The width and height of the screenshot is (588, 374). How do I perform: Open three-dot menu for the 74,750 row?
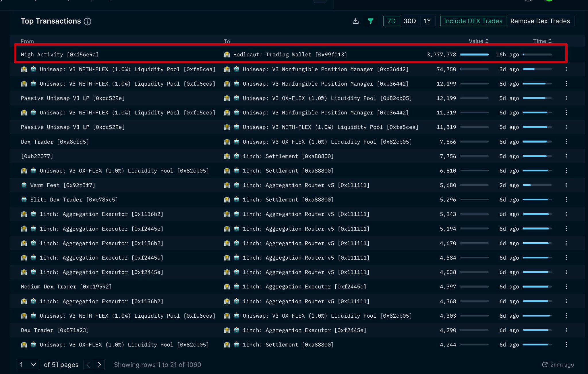[x=566, y=69]
